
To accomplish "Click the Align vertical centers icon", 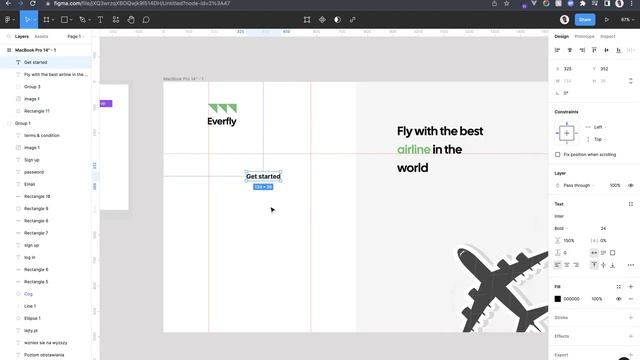I will [x=607, y=50].
